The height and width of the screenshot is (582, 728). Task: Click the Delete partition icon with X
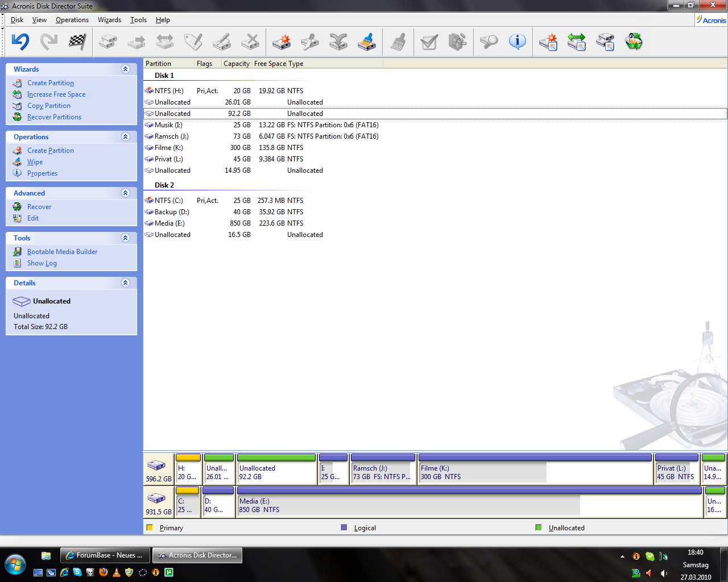250,41
